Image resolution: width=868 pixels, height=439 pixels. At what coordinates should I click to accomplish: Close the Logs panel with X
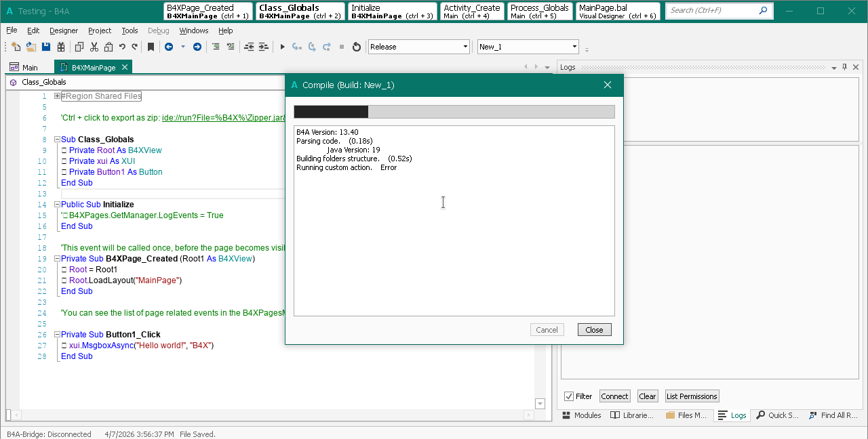pos(856,67)
